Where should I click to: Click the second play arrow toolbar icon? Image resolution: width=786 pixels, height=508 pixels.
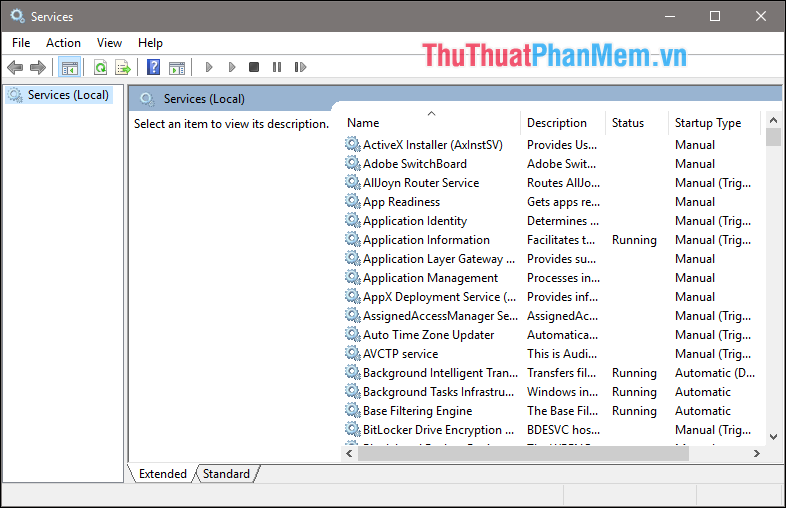coord(232,67)
